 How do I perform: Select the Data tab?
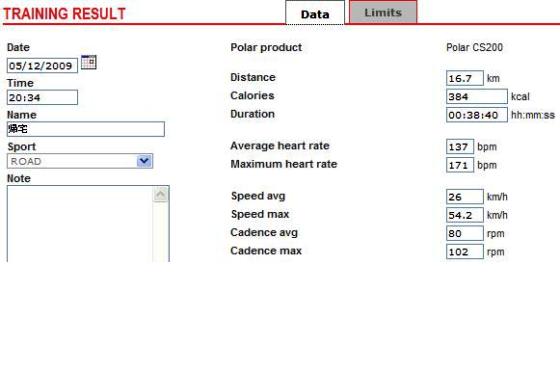pos(315,14)
